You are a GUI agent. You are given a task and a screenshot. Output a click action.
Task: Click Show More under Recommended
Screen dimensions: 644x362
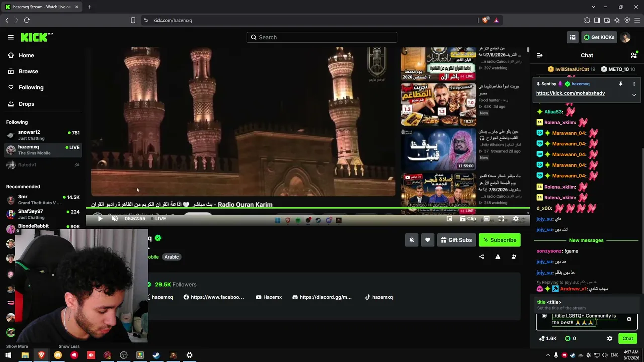(17, 346)
